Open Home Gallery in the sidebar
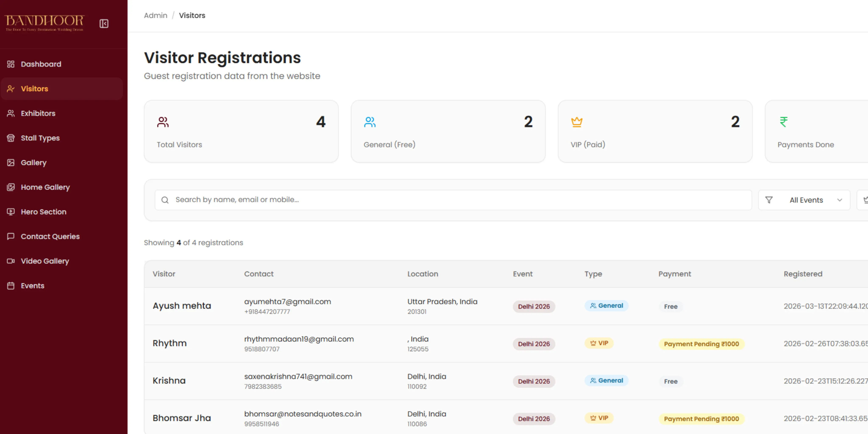Viewport: 868px width, 434px height. [45, 187]
